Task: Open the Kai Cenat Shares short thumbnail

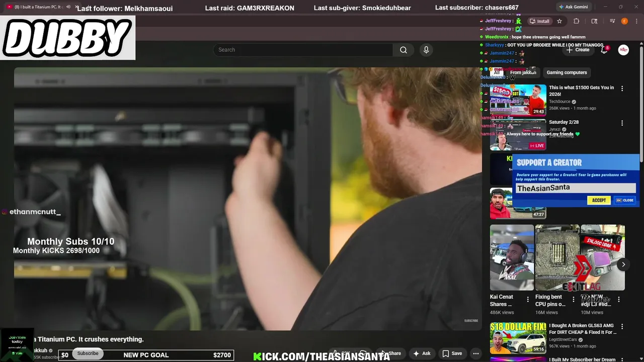Action: (x=512, y=257)
